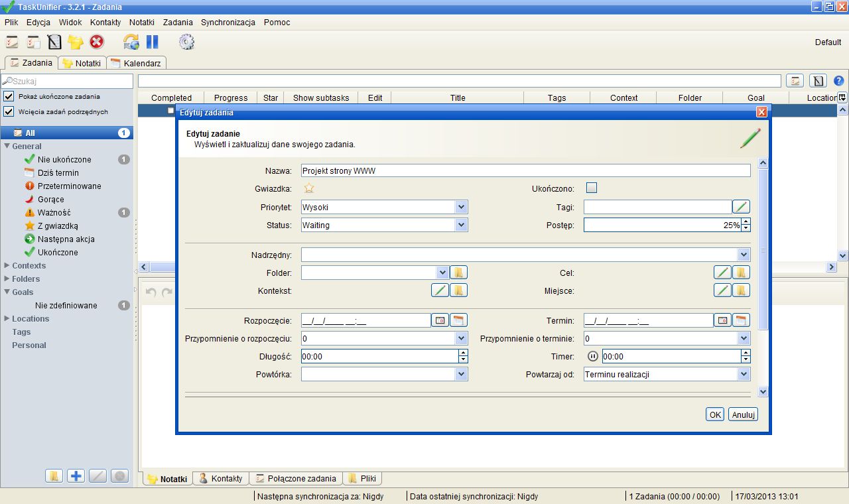Increase Postęp using the up stepper arrow
Screen dimensions: 849x504
(746, 221)
